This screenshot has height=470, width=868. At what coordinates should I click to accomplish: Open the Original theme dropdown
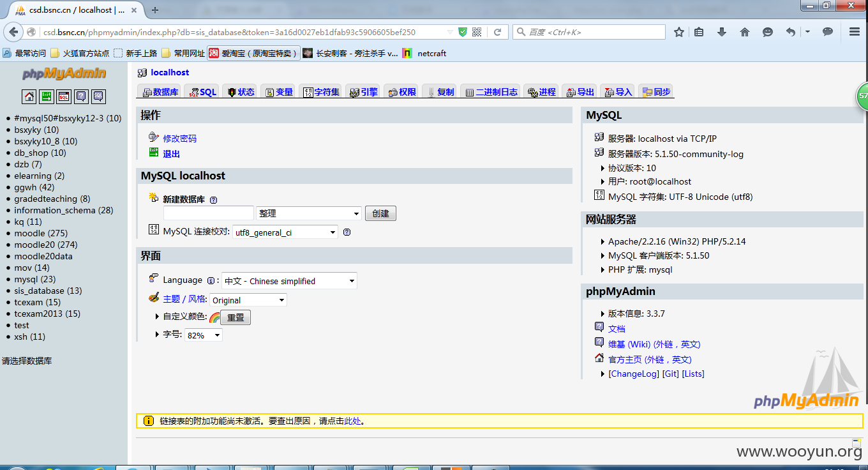click(248, 300)
